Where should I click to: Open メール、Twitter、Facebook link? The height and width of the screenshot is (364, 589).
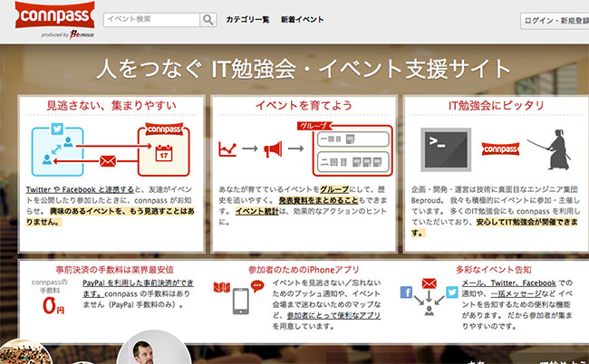point(509,283)
